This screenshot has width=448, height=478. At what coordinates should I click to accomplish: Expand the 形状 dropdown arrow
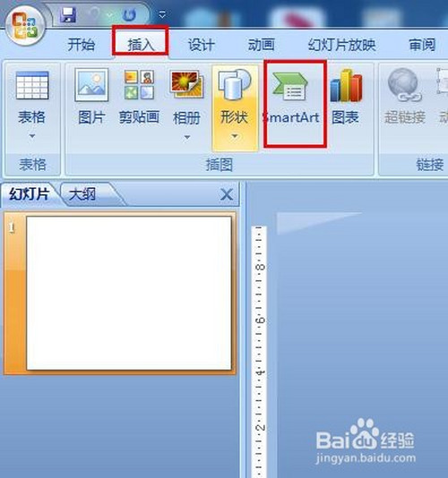click(235, 136)
